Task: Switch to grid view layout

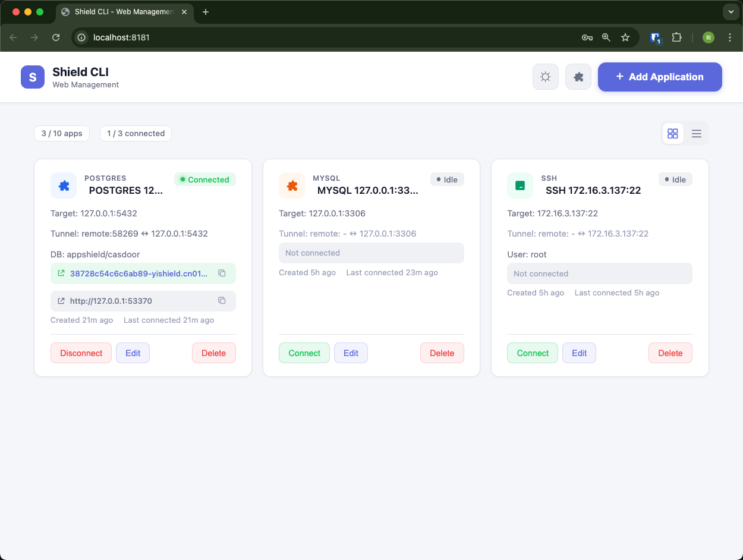Action: click(673, 134)
